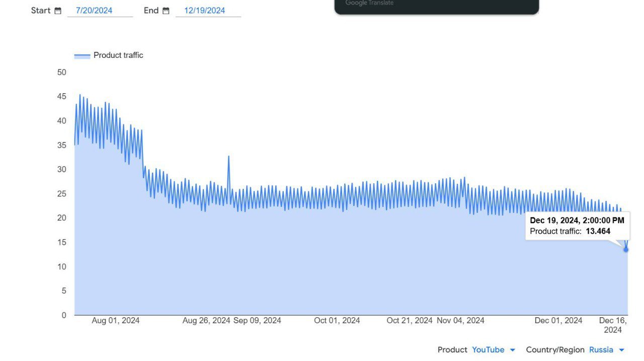Click the highlighted Dec 19 data point
This screenshot has width=644, height=361.
coord(626,249)
